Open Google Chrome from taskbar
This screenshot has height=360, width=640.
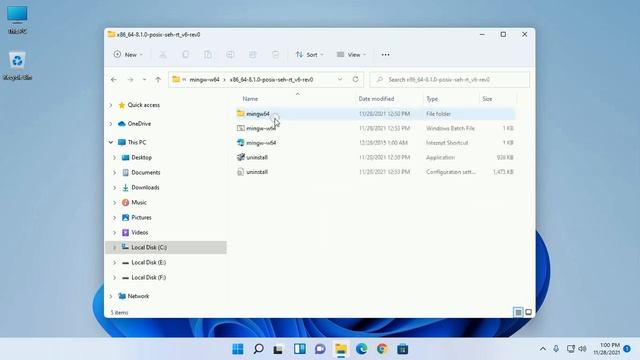click(382, 349)
